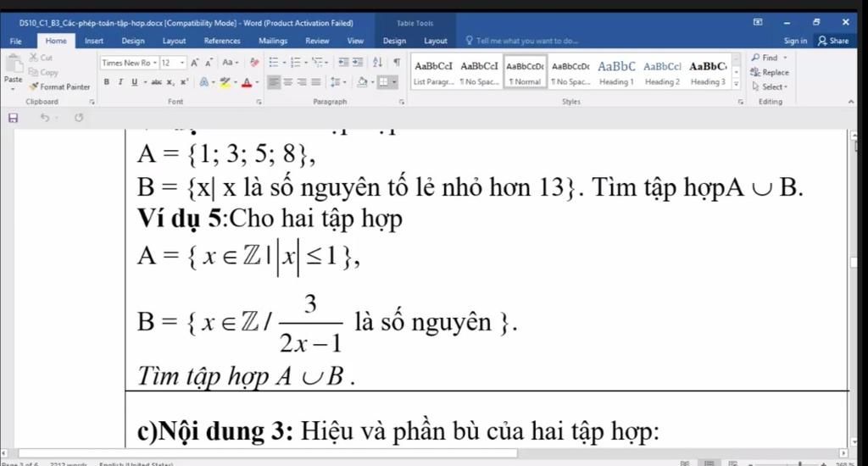868x466 pixels.
Task: Apply yellow text highlight color
Action: click(225, 82)
